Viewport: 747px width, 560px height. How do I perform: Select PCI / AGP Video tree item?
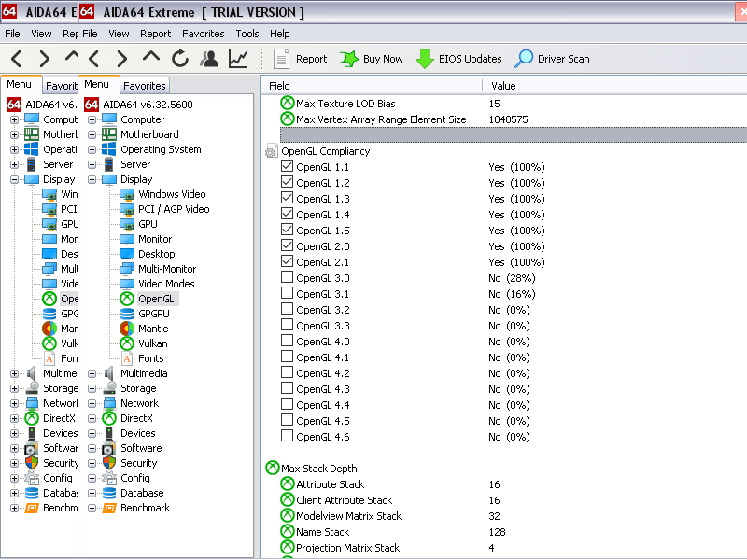tap(174, 209)
